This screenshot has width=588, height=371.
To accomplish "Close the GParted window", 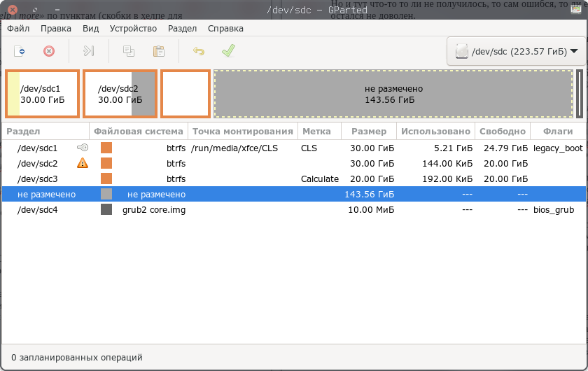I will (13, 9).
